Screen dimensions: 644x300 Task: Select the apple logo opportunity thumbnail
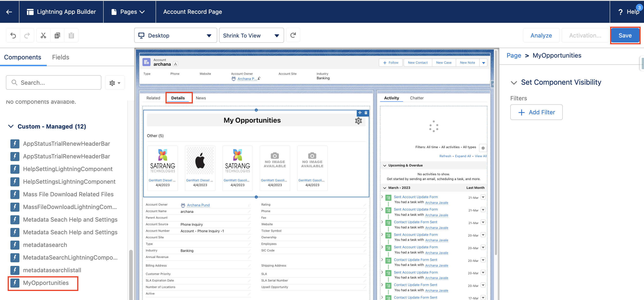pos(200,161)
